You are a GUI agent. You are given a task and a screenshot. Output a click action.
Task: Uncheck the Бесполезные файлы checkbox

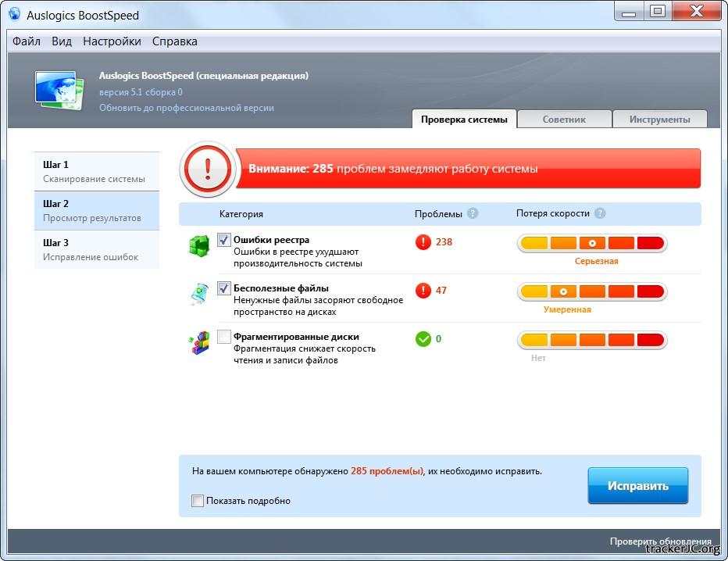click(x=224, y=288)
